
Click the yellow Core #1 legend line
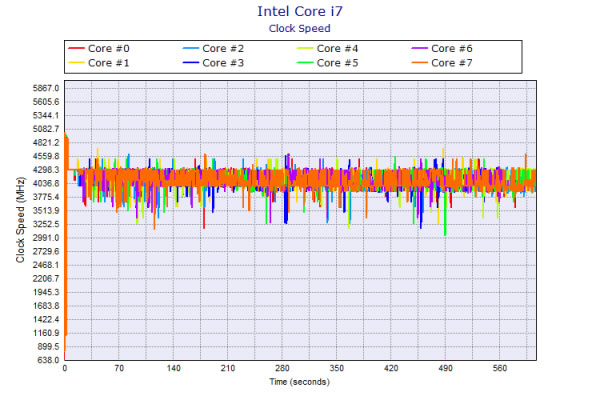(76, 62)
